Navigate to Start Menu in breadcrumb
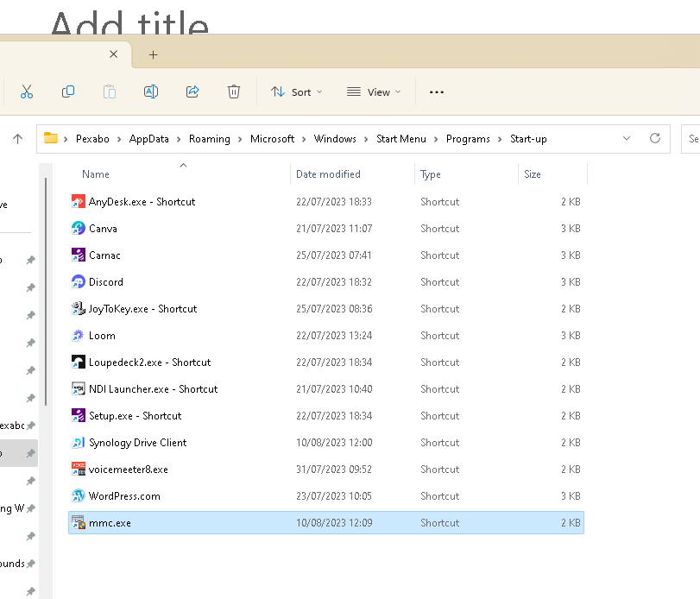Viewport: 700px width, 599px height. click(x=400, y=139)
